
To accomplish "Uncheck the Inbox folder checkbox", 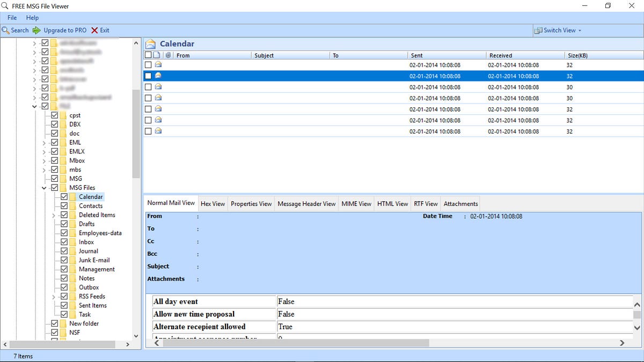I will pos(64,242).
